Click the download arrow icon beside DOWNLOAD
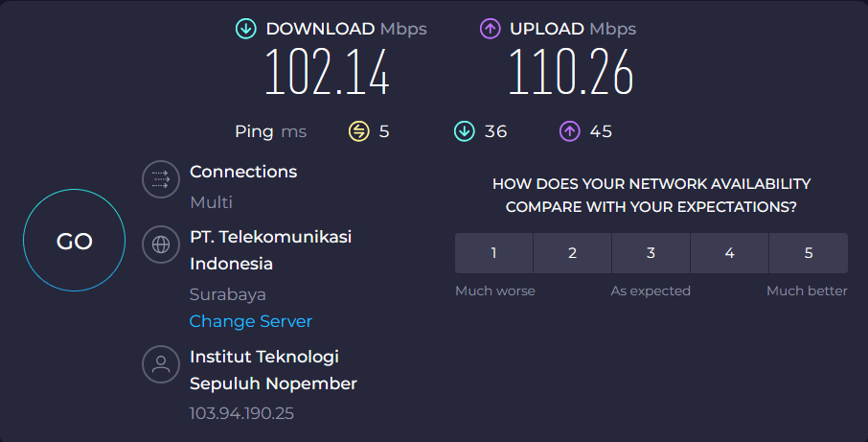 point(246,29)
